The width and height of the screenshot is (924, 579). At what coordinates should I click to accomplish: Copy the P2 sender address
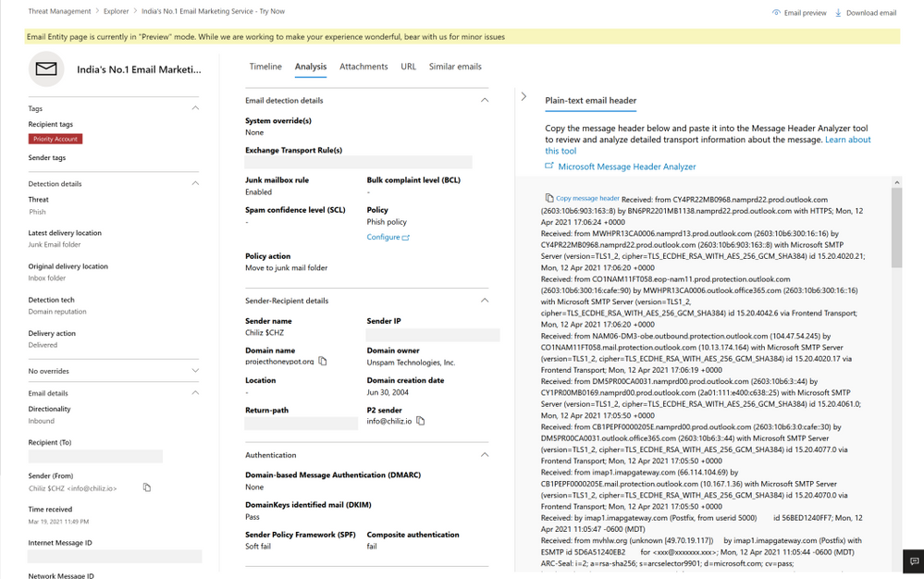(x=420, y=421)
